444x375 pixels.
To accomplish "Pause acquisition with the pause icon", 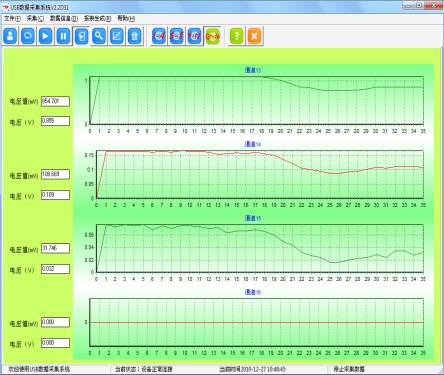I will [63, 36].
